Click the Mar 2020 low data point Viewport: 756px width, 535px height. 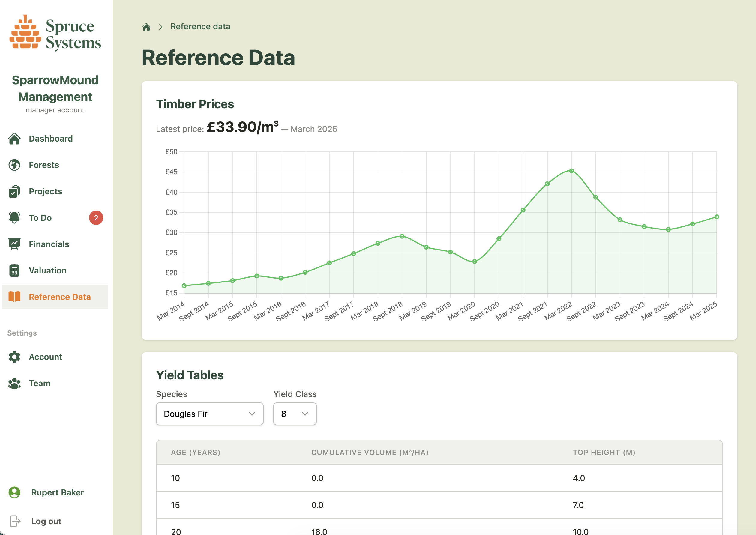pyautogui.click(x=475, y=262)
